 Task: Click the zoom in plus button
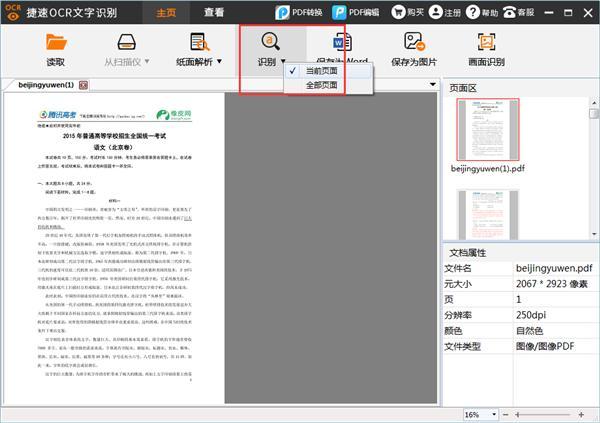(x=581, y=415)
